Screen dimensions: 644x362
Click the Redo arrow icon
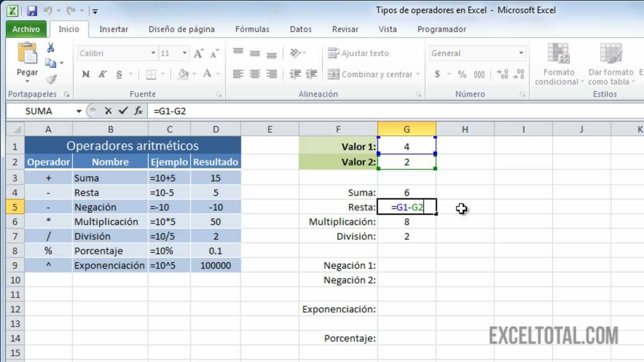coord(71,10)
